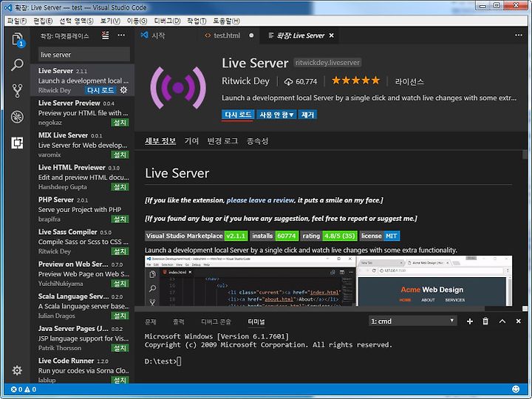The width and height of the screenshot is (532, 399).
Task: Maximize the terminal panel with chevron
Action: (502, 321)
